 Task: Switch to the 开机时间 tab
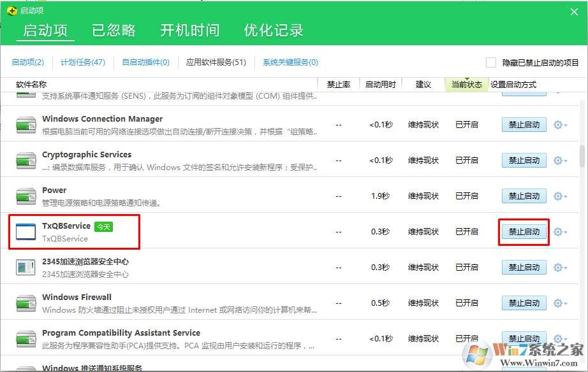(189, 30)
